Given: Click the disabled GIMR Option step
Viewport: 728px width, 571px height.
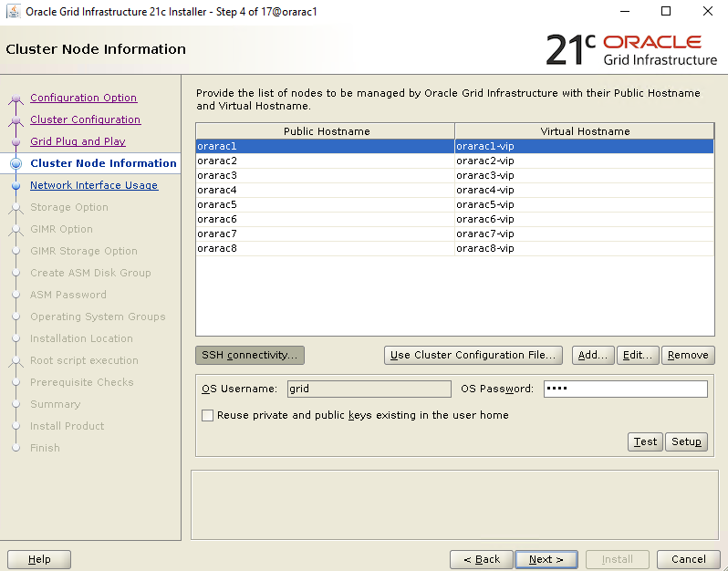Looking at the screenshot, I should pyautogui.click(x=61, y=229).
